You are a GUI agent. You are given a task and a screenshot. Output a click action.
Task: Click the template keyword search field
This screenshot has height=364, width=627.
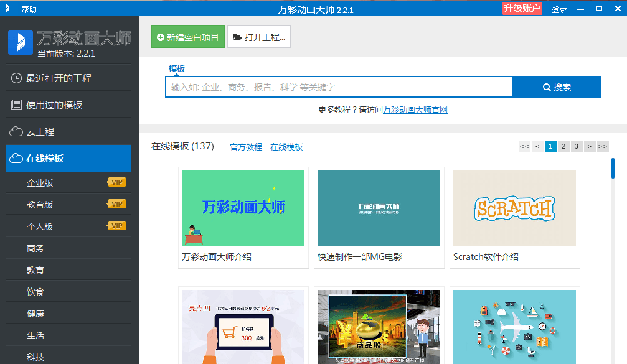(x=339, y=86)
